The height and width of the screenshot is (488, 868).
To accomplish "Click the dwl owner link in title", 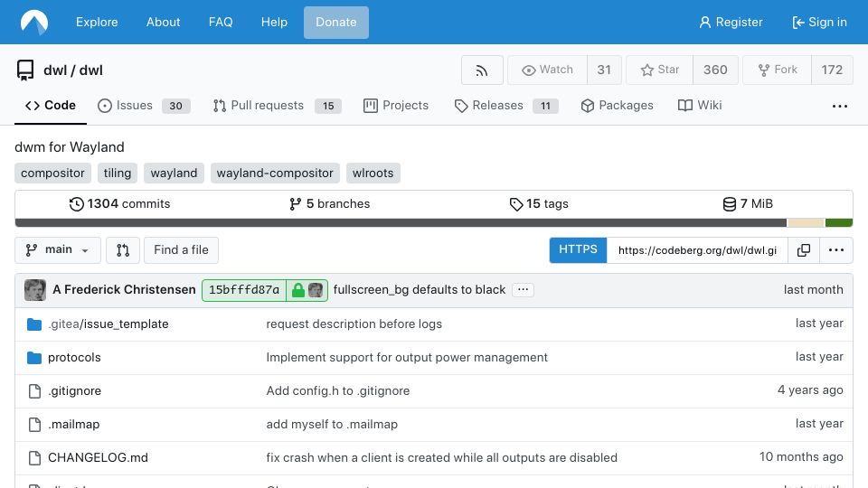I will click(55, 70).
